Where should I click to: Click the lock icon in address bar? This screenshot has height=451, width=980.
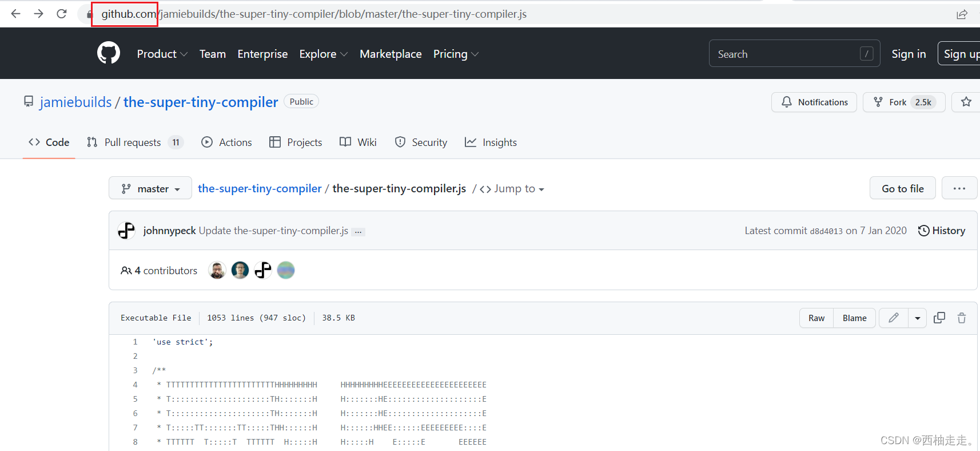pyautogui.click(x=89, y=14)
